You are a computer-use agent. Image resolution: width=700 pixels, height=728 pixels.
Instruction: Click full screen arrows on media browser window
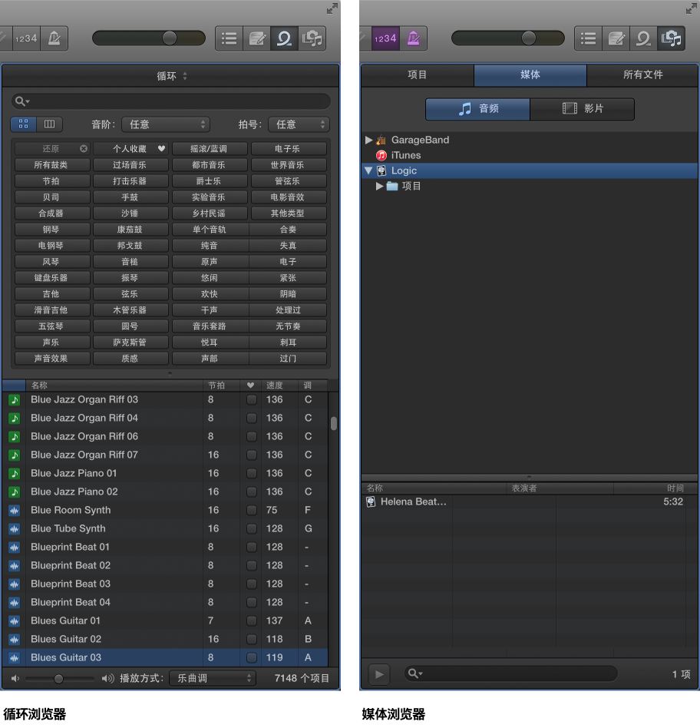(692, 8)
